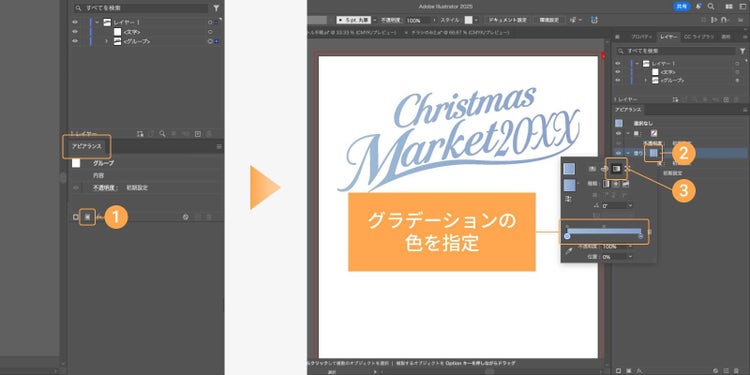Click Arrange Documents icon in the top bar
750x375 pixels.
[x=728, y=7]
